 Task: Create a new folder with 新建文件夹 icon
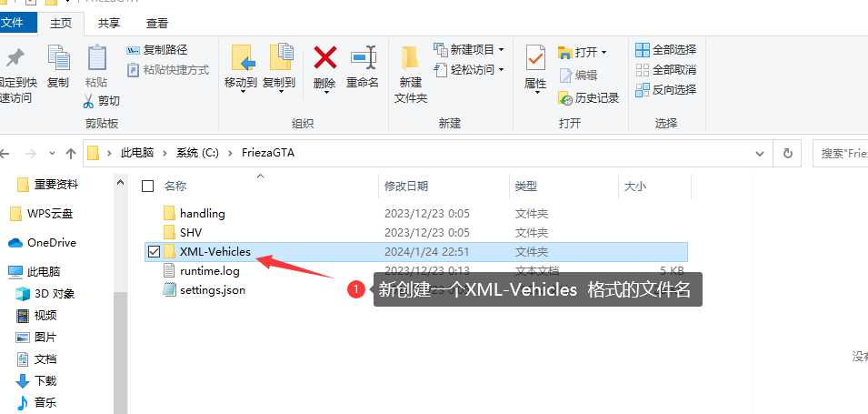[410, 58]
